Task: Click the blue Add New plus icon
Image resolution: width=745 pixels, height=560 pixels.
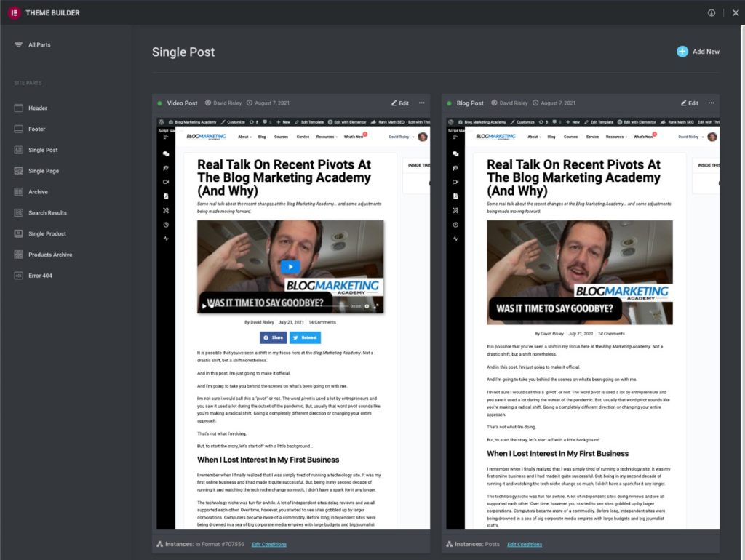Action: click(682, 52)
